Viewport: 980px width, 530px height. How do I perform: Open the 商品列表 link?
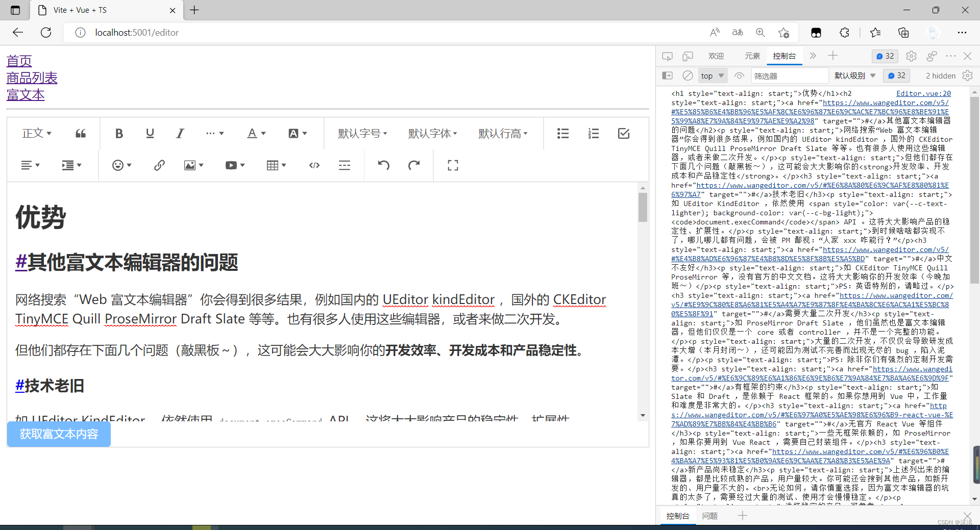[x=32, y=78]
